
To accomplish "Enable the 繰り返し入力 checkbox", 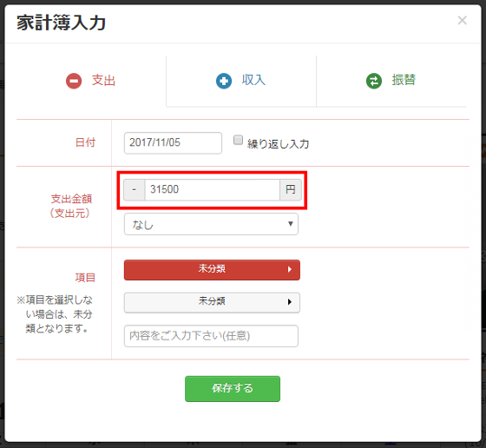I will 238,140.
